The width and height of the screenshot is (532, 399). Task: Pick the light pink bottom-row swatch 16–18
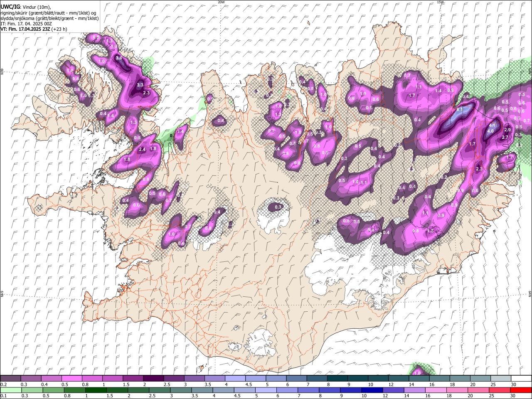click(436, 390)
